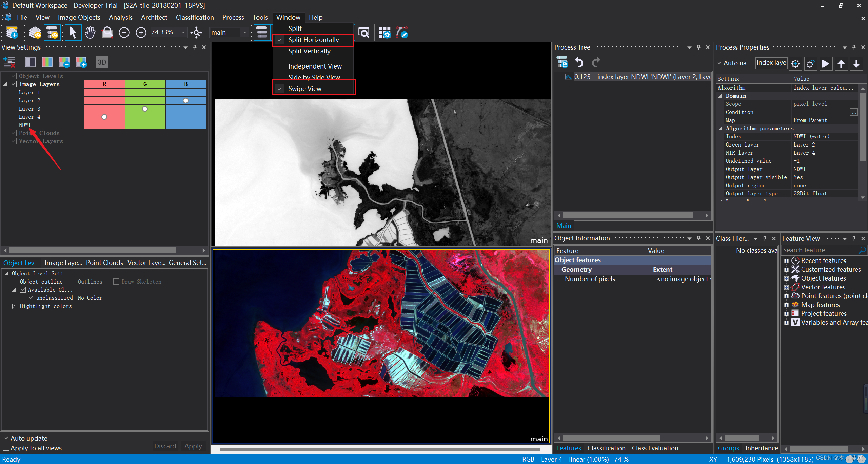Image resolution: width=868 pixels, height=464 pixels.
Task: Open the zoom percentage dropdown
Action: 183,32
